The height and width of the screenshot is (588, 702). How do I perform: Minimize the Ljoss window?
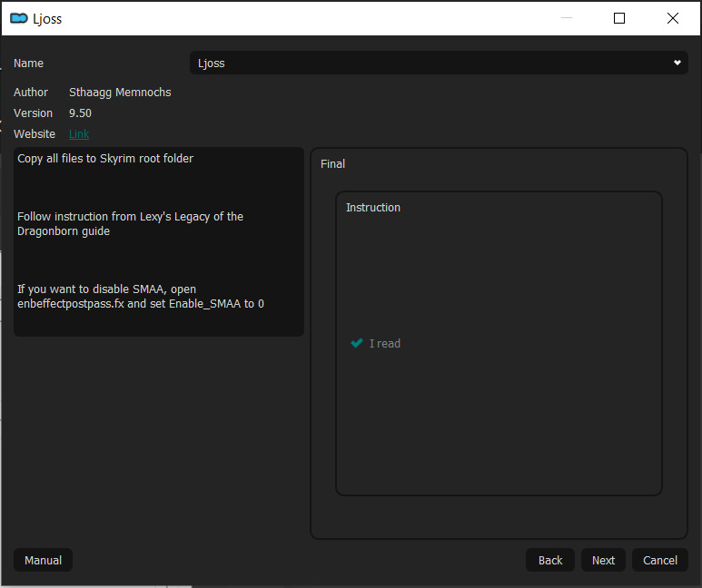pos(567,18)
